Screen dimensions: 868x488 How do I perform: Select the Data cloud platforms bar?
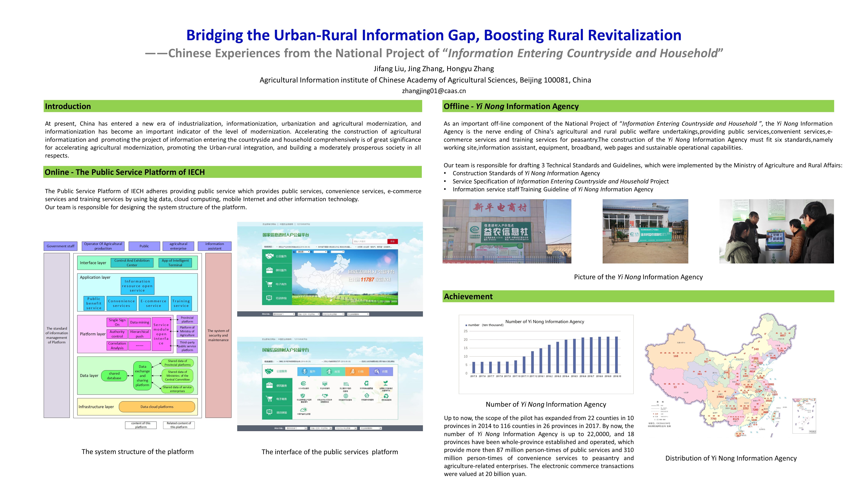pyautogui.click(x=157, y=407)
